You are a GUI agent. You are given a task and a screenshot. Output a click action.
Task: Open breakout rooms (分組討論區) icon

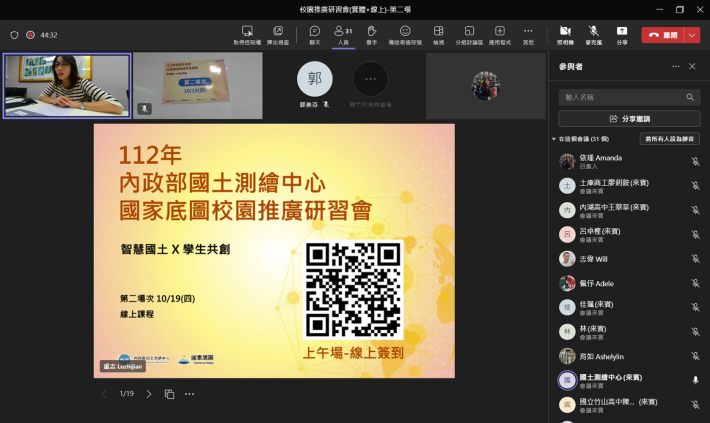point(469,31)
